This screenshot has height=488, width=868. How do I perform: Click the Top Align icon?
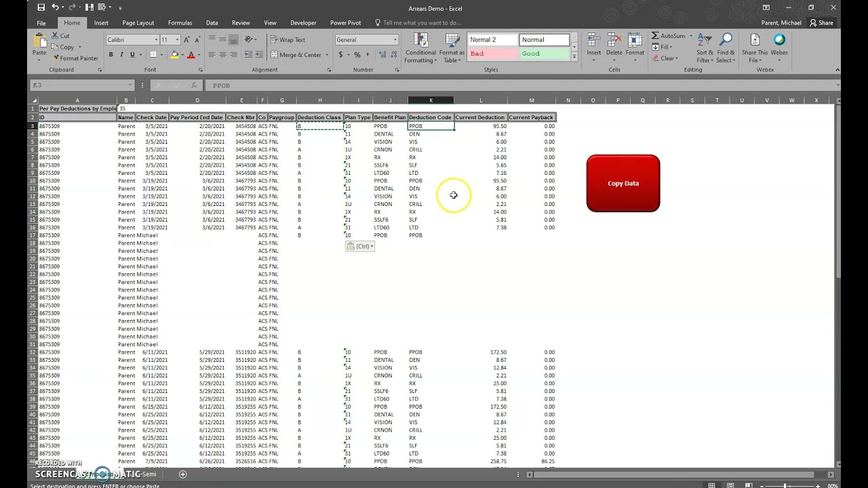(212, 39)
